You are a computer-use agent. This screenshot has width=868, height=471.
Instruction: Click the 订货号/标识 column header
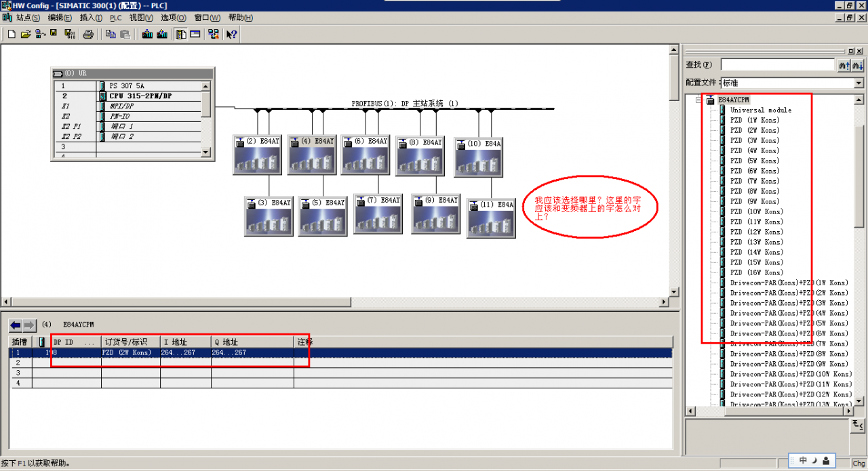[x=131, y=342]
